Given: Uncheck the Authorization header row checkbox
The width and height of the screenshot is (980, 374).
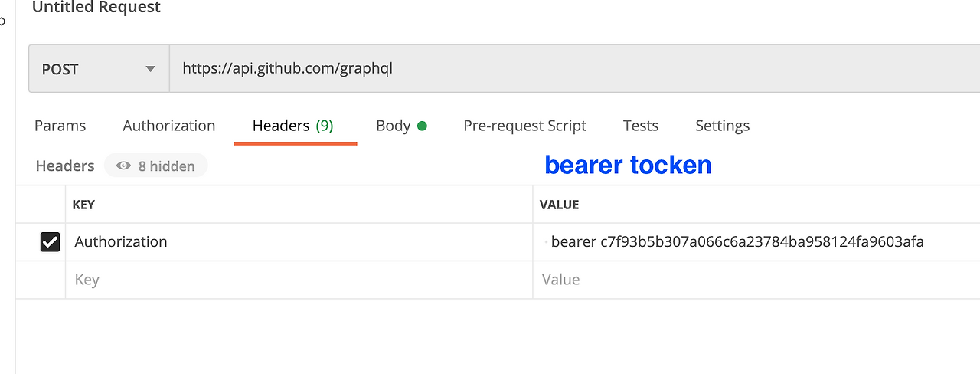Looking at the screenshot, I should (x=50, y=242).
